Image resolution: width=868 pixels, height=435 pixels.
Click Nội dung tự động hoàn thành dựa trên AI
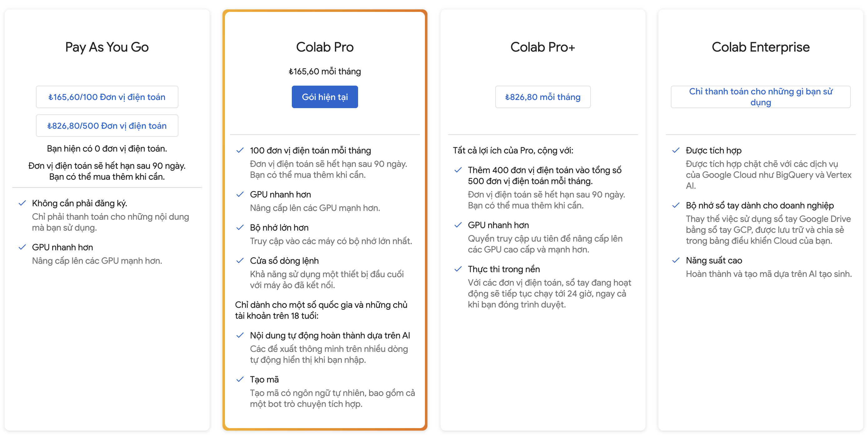click(330, 335)
